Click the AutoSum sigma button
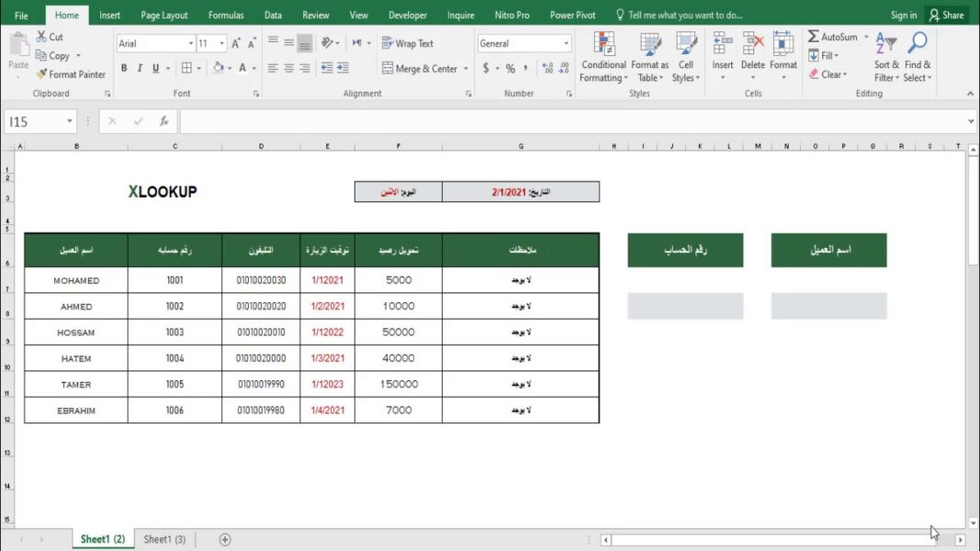Screen dimensions: 980x551 832,37
